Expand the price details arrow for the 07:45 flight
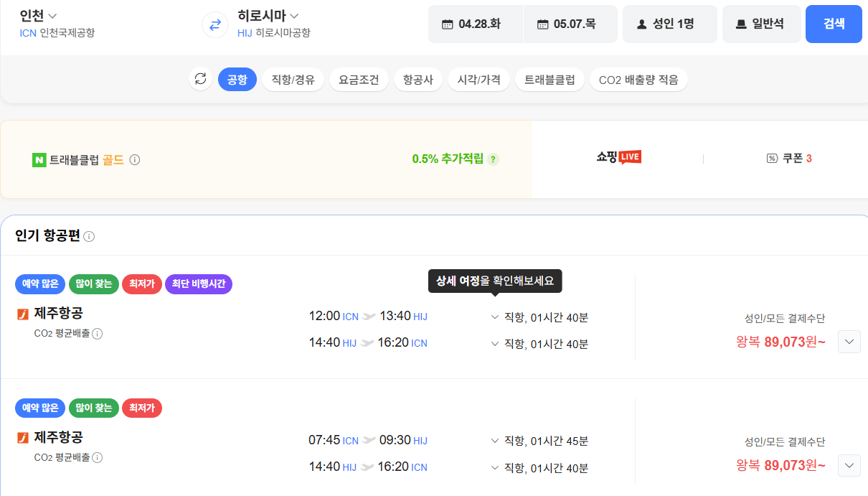Viewport: 868px width, 496px height. coord(849,465)
